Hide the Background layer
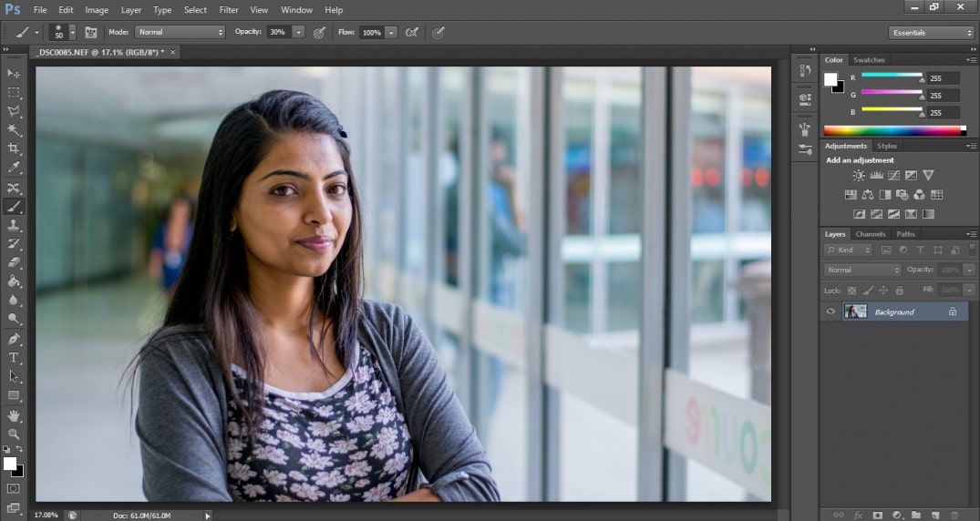 click(x=830, y=312)
